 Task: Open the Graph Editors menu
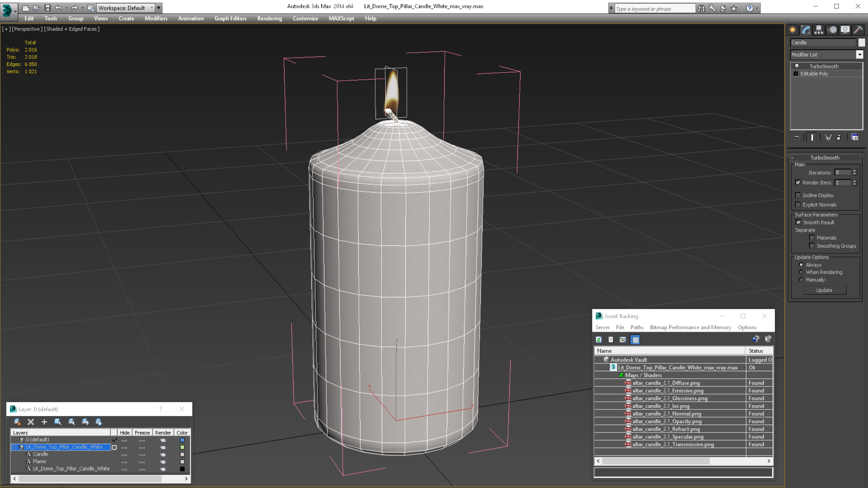pos(231,18)
